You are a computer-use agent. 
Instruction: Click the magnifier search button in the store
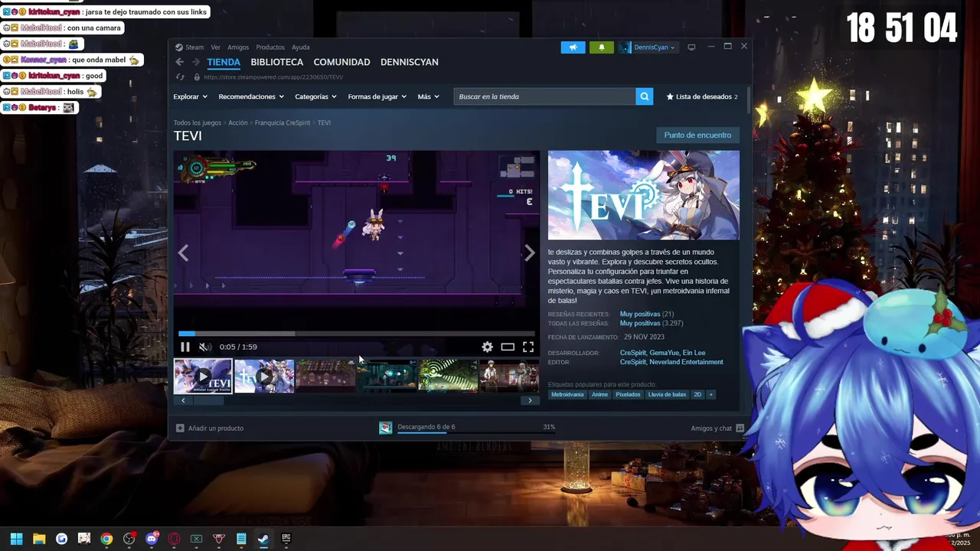[x=645, y=96]
